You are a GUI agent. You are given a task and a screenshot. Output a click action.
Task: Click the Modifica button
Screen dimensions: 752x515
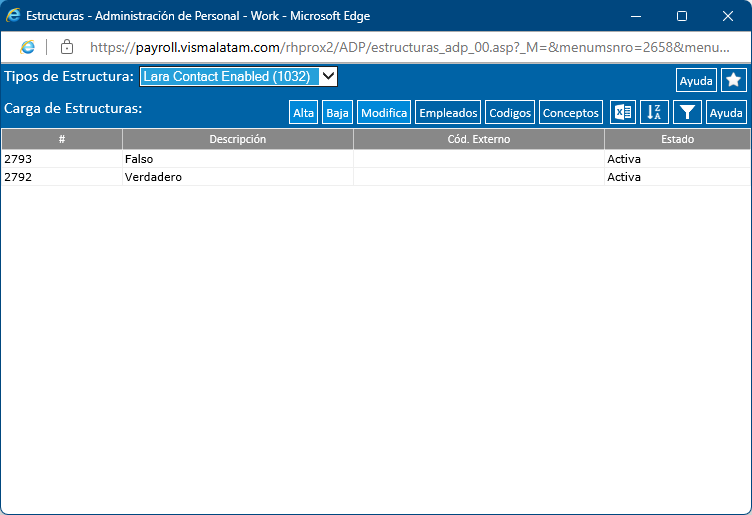tap(384, 112)
